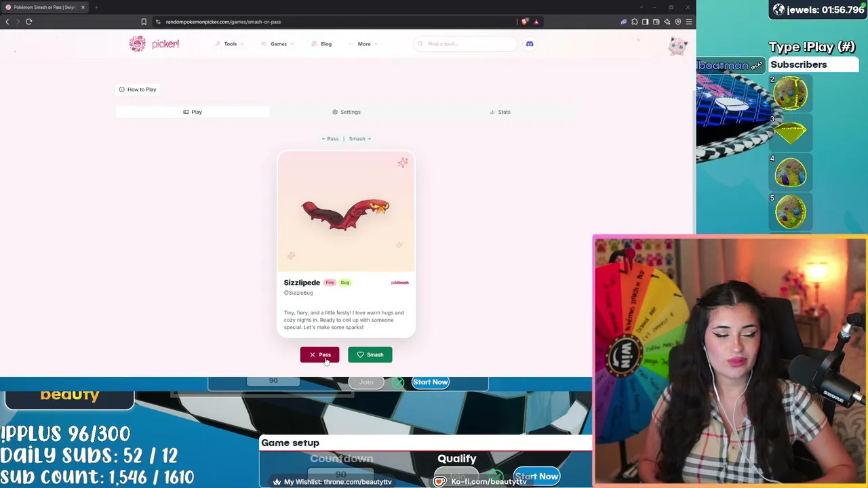Open the Blog page
Screen dimensions: 868x488
pyautogui.click(x=321, y=44)
